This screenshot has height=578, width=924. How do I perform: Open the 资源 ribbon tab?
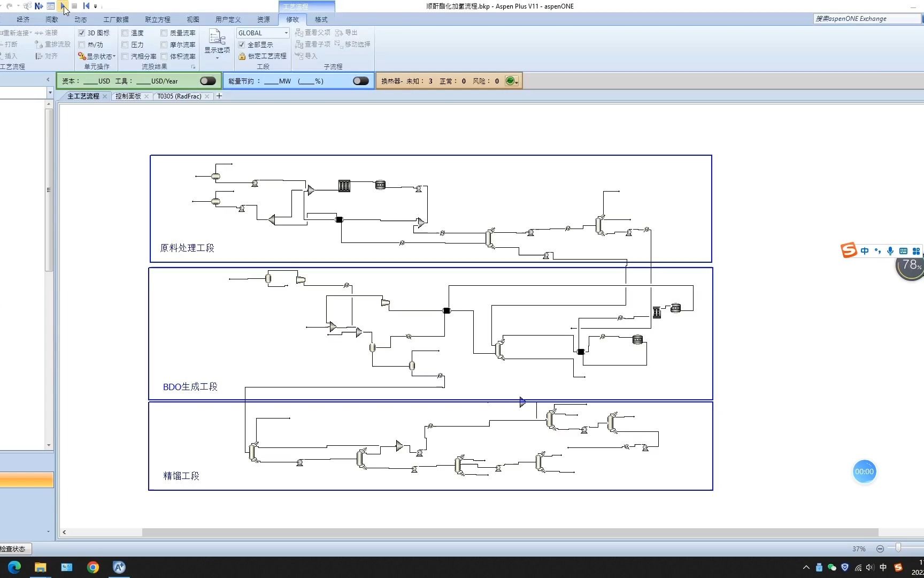[x=264, y=19]
